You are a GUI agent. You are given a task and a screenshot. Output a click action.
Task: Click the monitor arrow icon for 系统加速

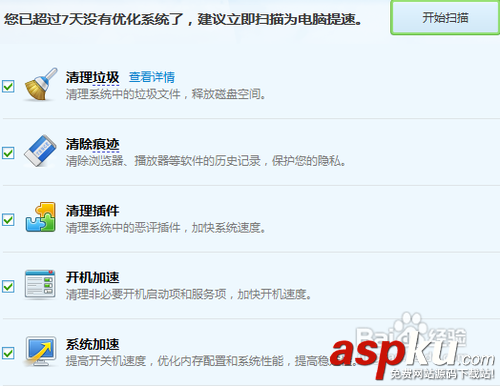(x=40, y=351)
